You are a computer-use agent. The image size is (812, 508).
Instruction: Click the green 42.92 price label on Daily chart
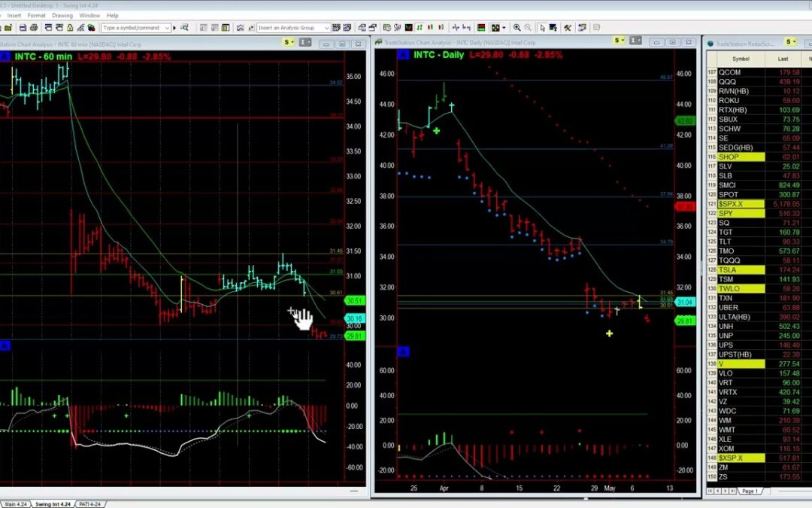tap(685, 120)
